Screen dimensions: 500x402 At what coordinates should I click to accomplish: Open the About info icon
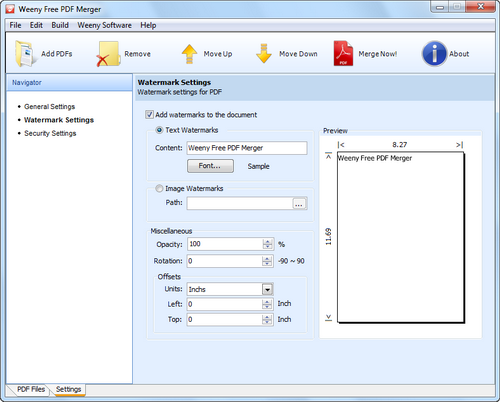click(x=434, y=53)
